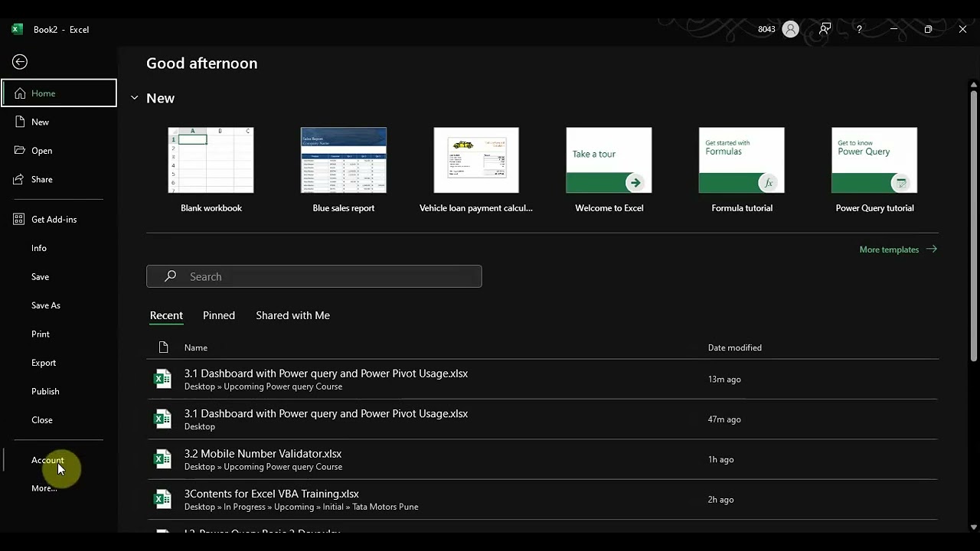Screen dimensions: 980x551
Task: Open the Print page
Action: click(x=41, y=334)
